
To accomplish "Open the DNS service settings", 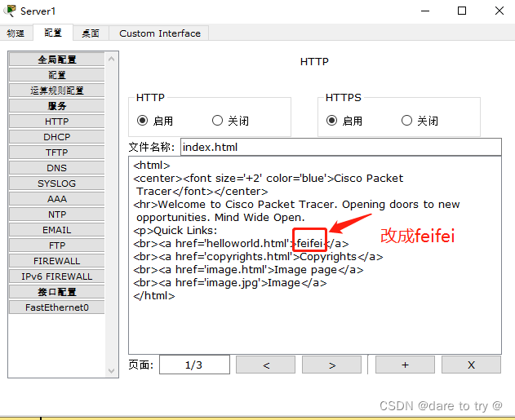I will (57, 168).
